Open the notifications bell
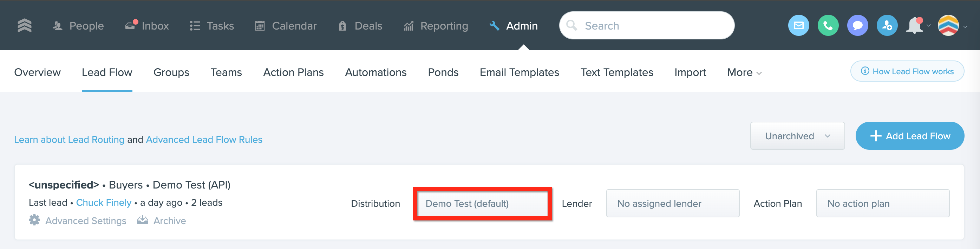 (915, 26)
